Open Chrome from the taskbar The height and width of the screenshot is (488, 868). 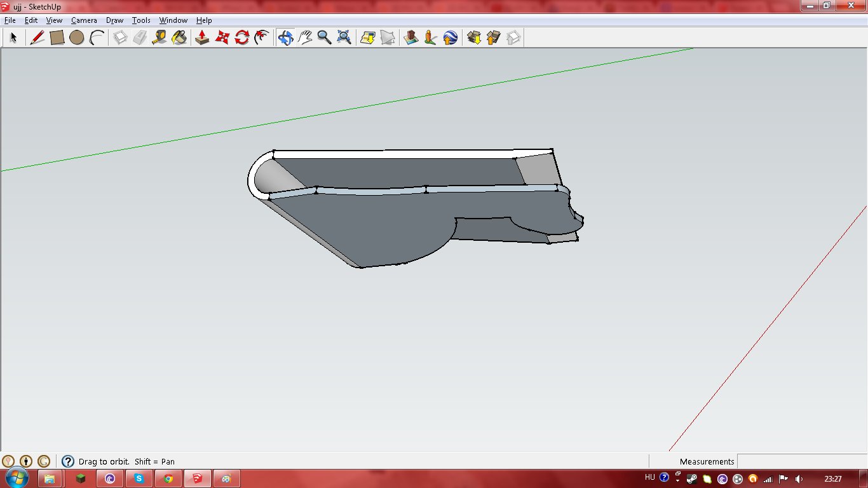click(168, 478)
